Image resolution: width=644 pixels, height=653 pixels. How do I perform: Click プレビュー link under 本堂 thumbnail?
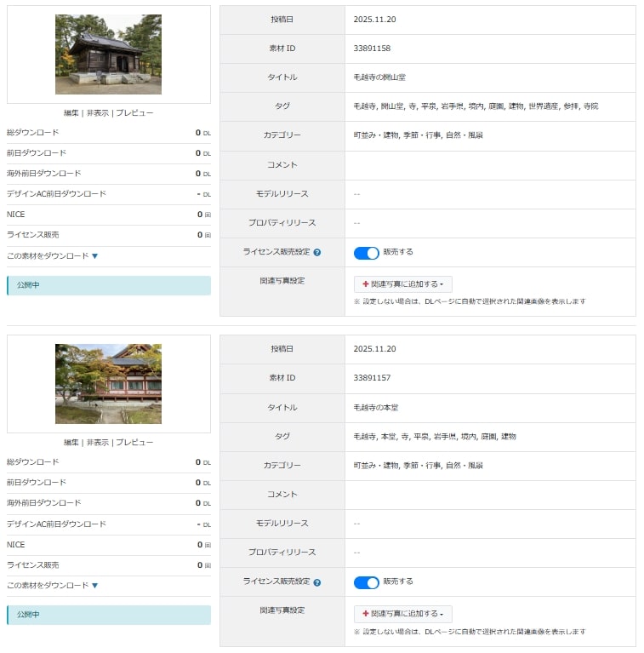coord(134,442)
